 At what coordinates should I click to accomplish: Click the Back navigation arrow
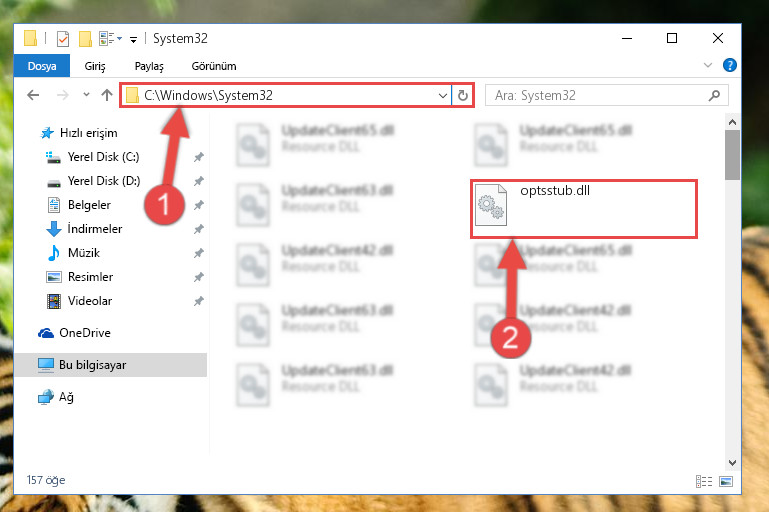tap(33, 95)
